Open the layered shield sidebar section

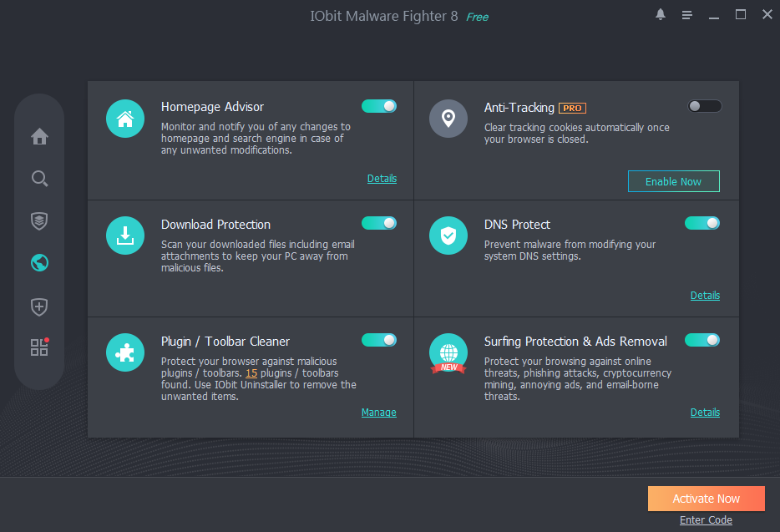pyautogui.click(x=39, y=220)
